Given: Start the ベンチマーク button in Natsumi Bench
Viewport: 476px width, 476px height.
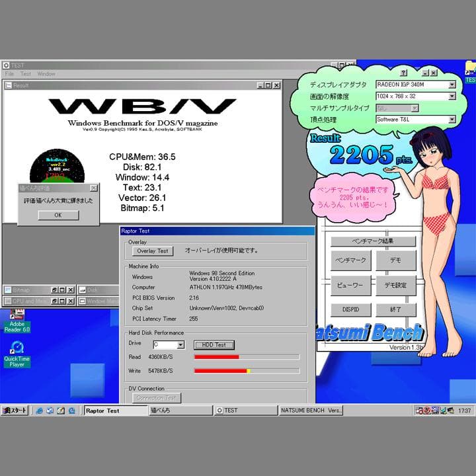Looking at the screenshot, I should click(x=350, y=260).
